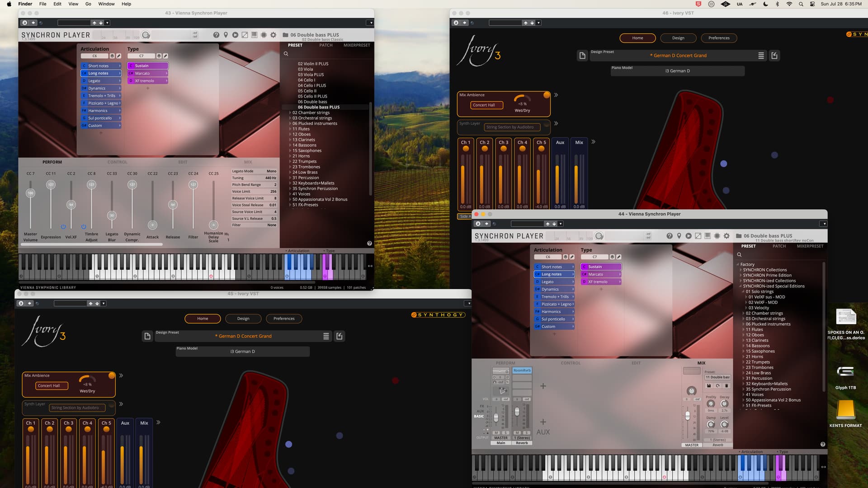The height and width of the screenshot is (488, 868).
Task: Switch to CONTROL tab in window 43
Action: coord(117,162)
